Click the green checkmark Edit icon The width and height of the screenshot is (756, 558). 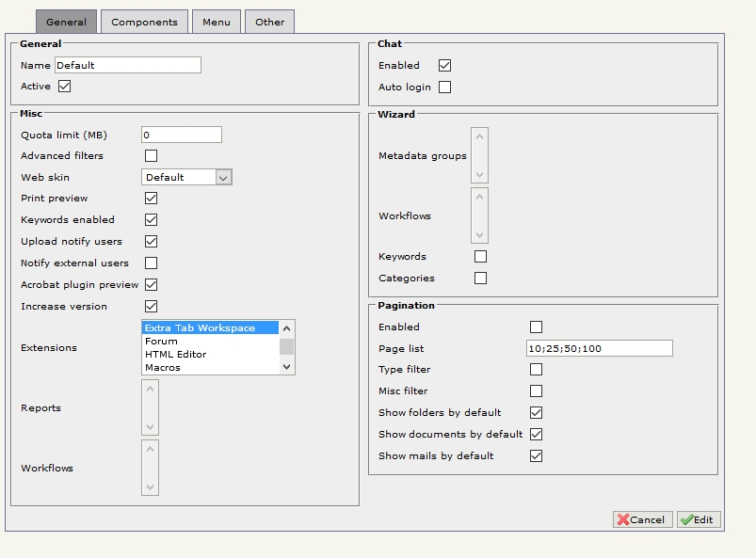(x=686, y=519)
